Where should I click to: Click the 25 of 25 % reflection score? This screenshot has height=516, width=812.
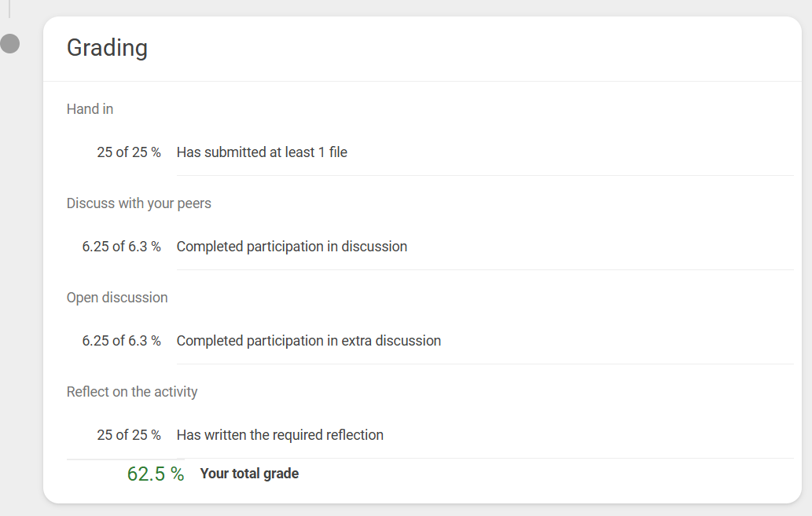coord(129,435)
